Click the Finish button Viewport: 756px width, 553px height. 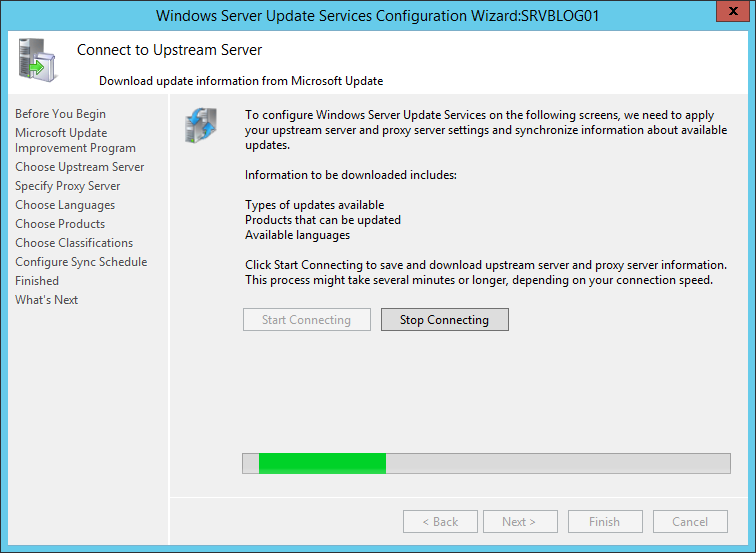[605, 522]
